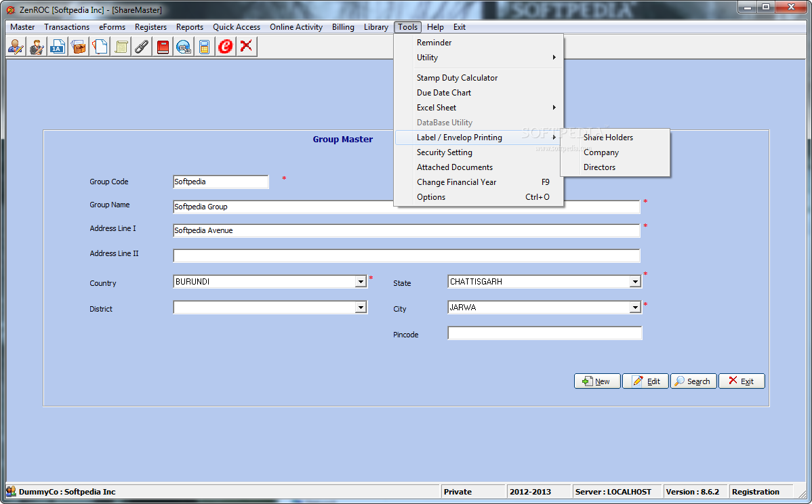Click the scroll paper toolbar icon
812x504 pixels.
coord(121,47)
